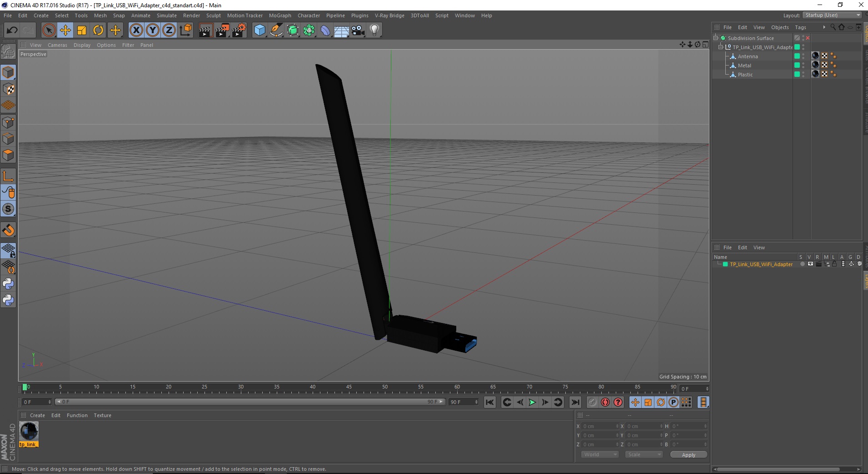Add a Camera object
This screenshot has height=474, width=868.
pyautogui.click(x=358, y=30)
